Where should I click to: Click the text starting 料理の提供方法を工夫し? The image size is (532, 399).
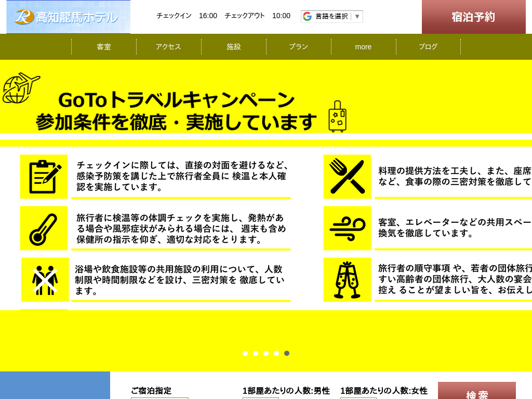click(455, 176)
